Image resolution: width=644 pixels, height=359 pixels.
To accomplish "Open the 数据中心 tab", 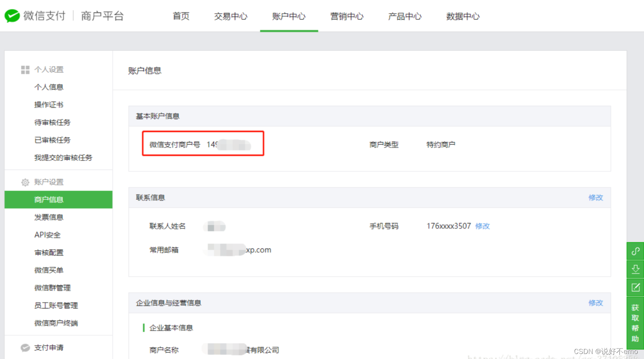I will [x=463, y=16].
